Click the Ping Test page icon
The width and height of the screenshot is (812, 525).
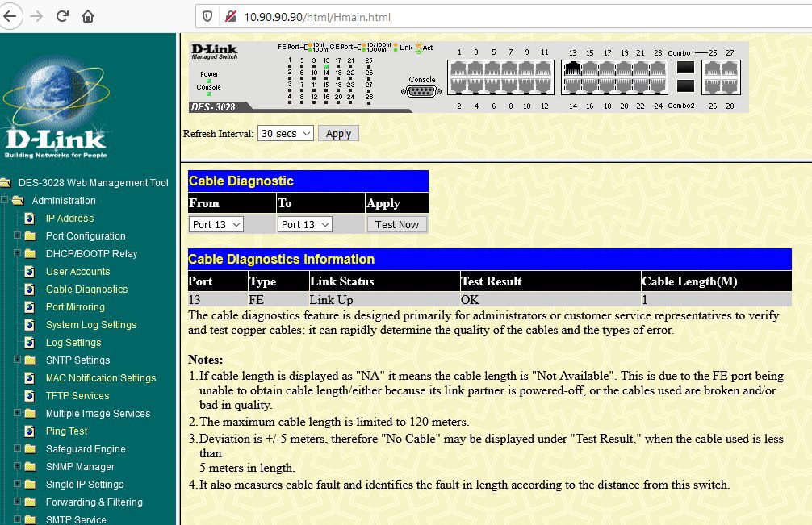[x=30, y=431]
